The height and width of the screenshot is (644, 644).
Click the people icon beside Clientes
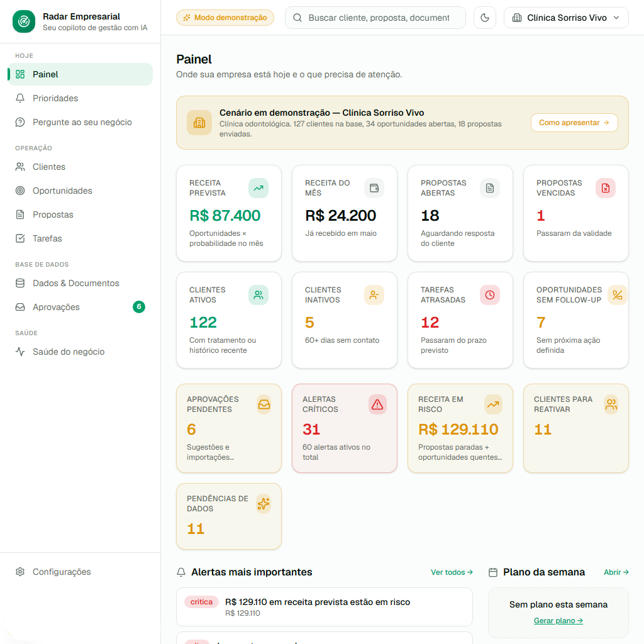20,167
